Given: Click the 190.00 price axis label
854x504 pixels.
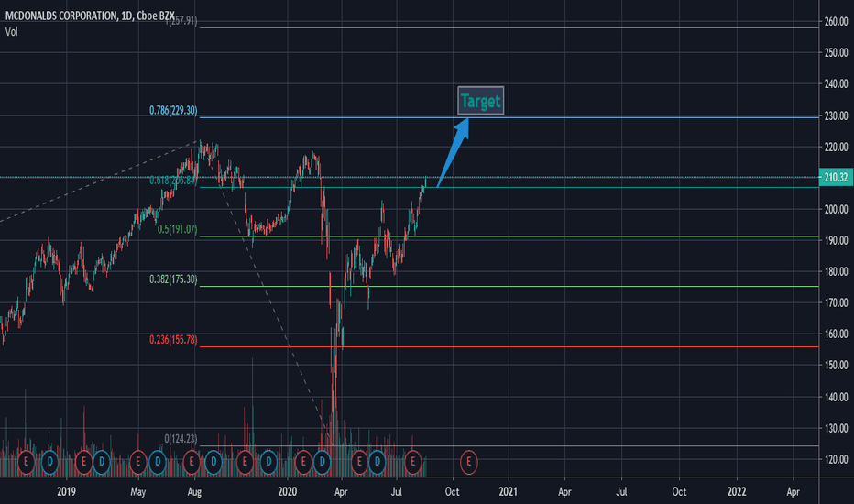Looking at the screenshot, I should pos(836,240).
